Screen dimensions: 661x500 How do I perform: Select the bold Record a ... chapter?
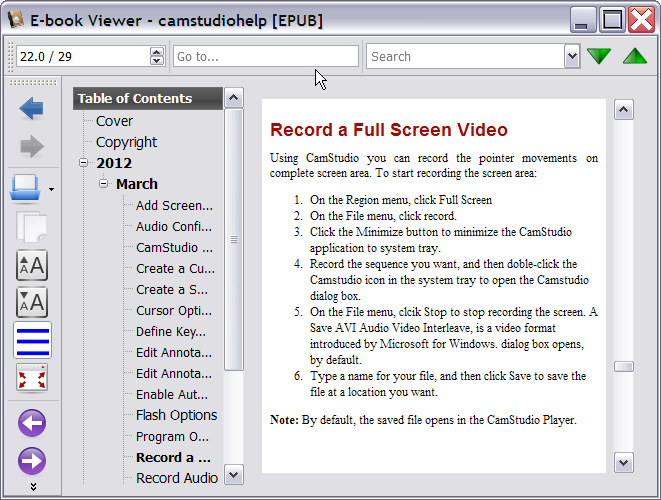coord(173,457)
